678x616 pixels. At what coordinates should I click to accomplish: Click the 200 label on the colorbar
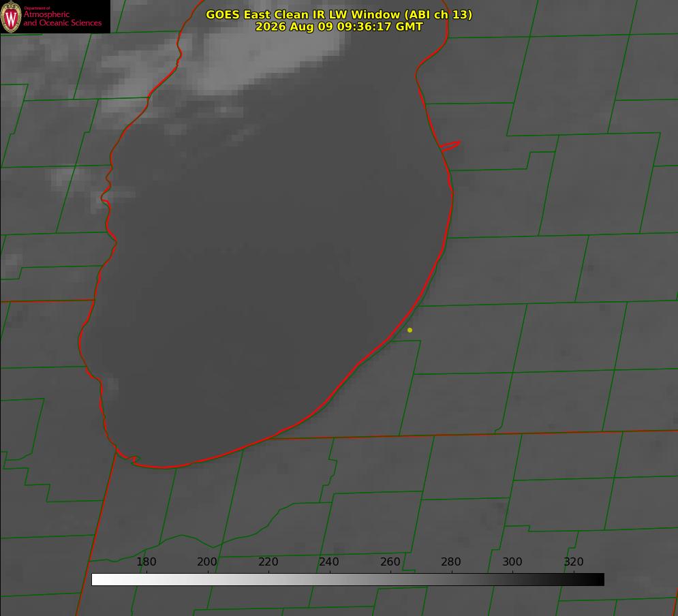(x=207, y=561)
